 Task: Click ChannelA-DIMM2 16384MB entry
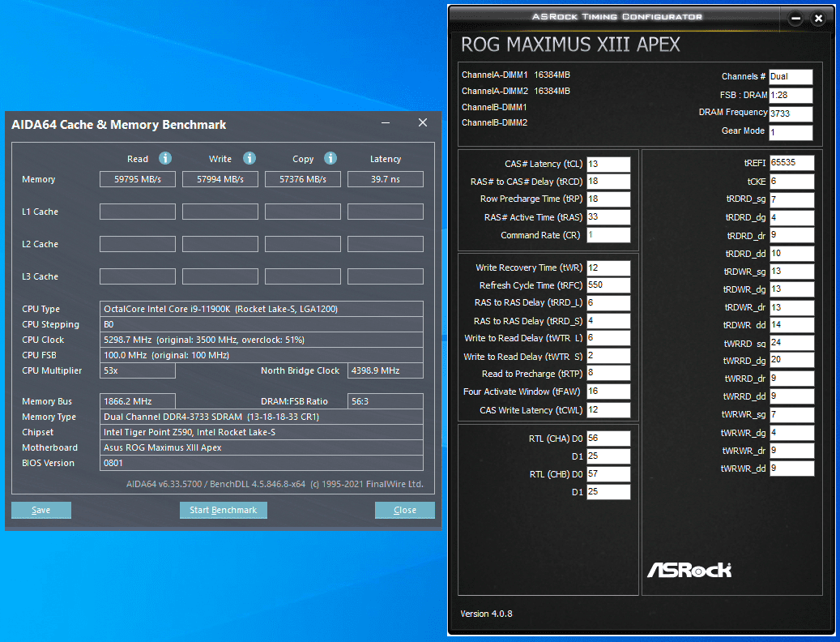tap(516, 91)
